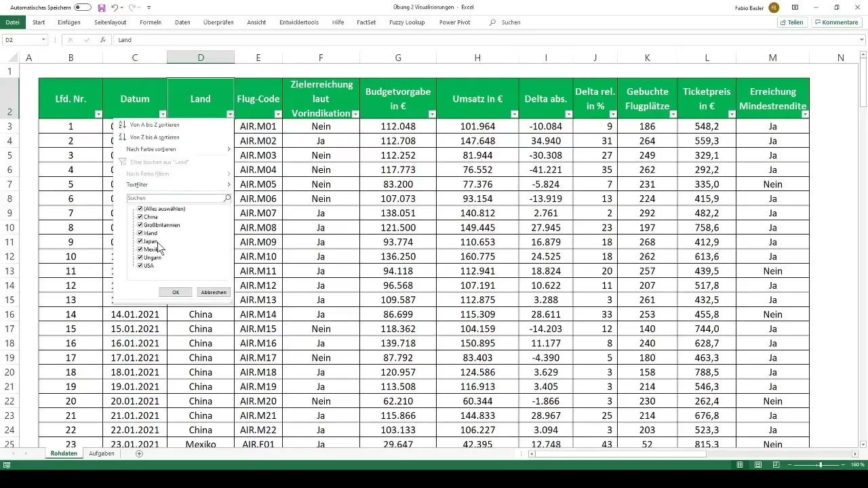
Task: Open the Lfd. Nr. column filter dropdown
Action: point(98,114)
